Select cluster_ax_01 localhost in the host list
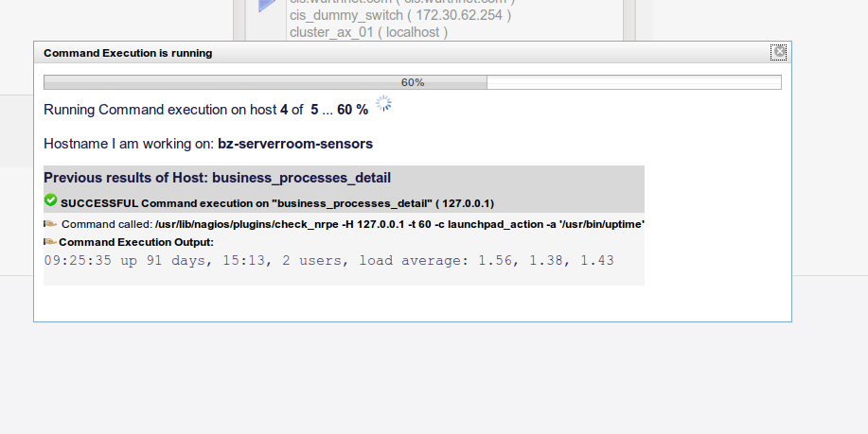Image resolution: width=868 pixels, height=434 pixels. pos(368,32)
